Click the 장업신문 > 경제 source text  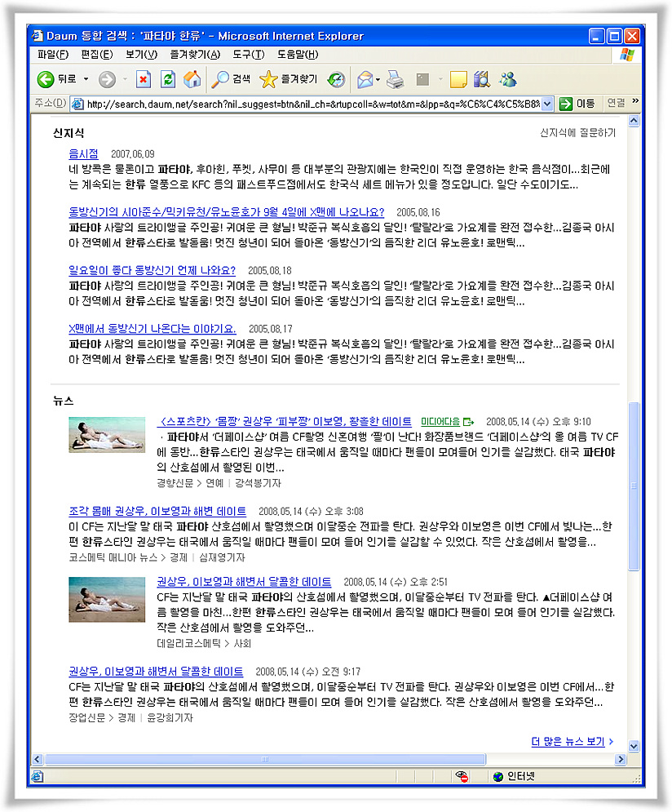(102, 718)
